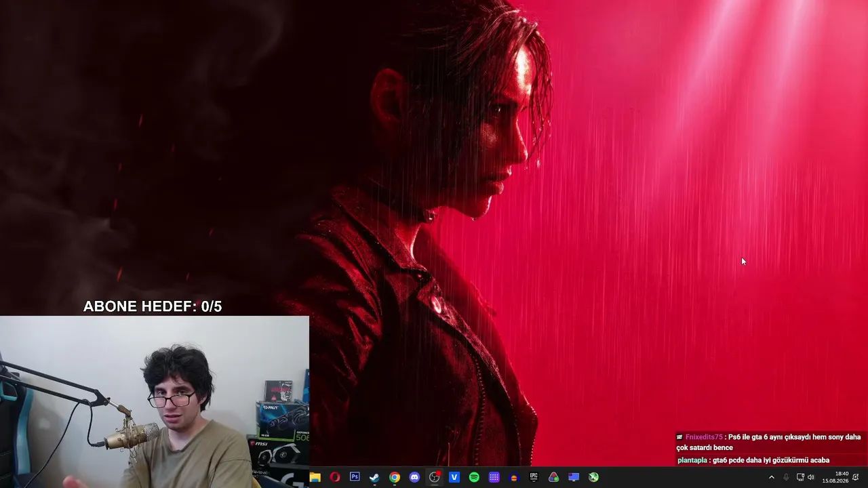
Task: Open the purple grid app on taskbar
Action: [494, 477]
